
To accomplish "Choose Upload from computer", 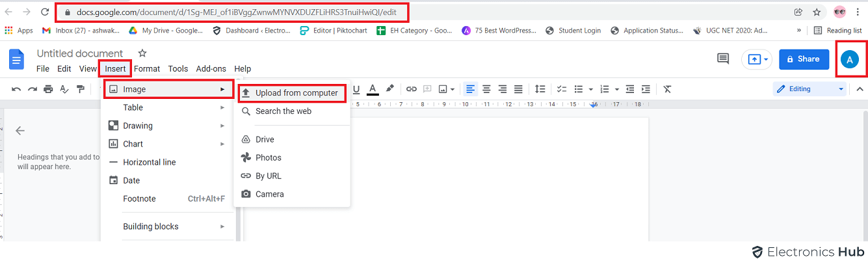I will tap(291, 93).
